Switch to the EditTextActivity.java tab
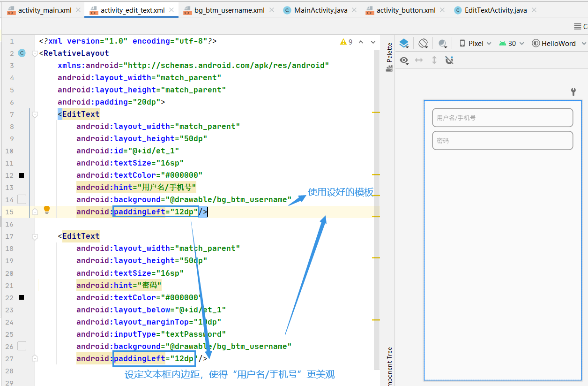Screen dimensions: 588x386 pyautogui.click(x=496, y=10)
